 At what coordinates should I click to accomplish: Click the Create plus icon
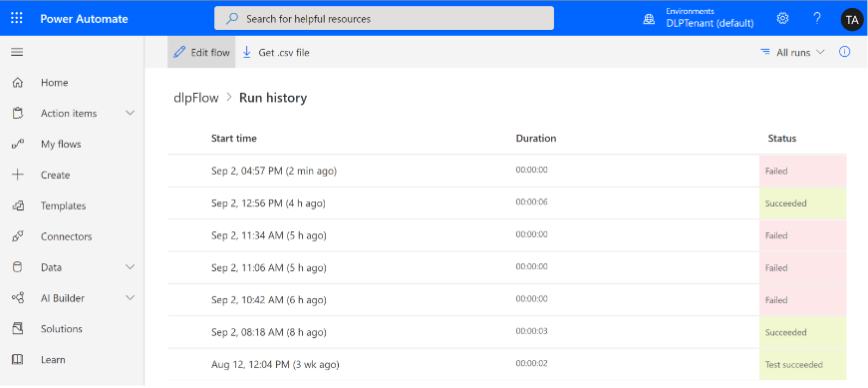pos(18,175)
